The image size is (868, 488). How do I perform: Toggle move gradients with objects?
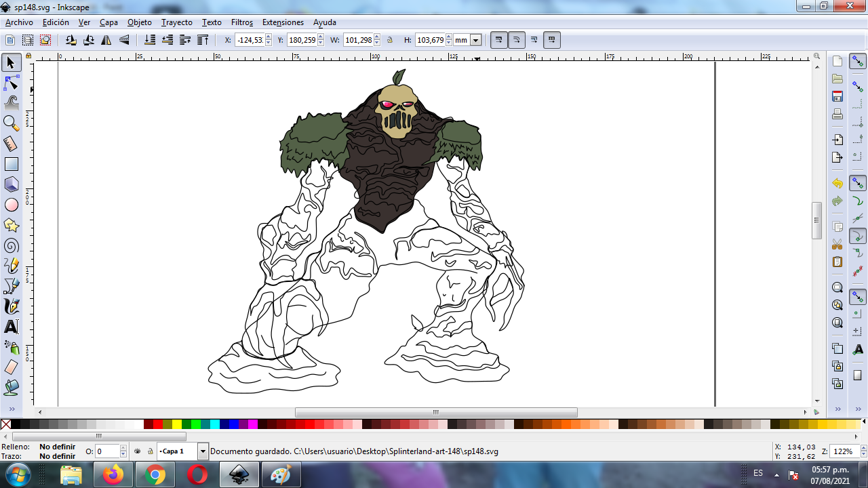pyautogui.click(x=534, y=40)
